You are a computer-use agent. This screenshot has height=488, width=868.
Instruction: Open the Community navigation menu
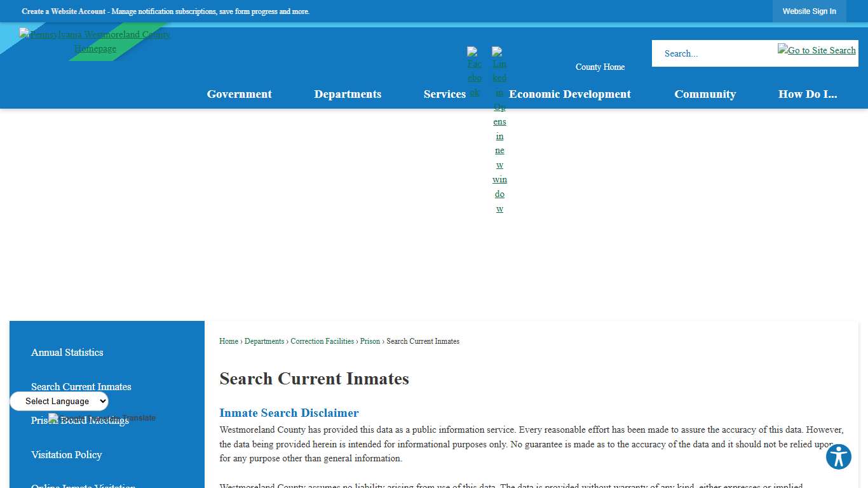pos(705,93)
